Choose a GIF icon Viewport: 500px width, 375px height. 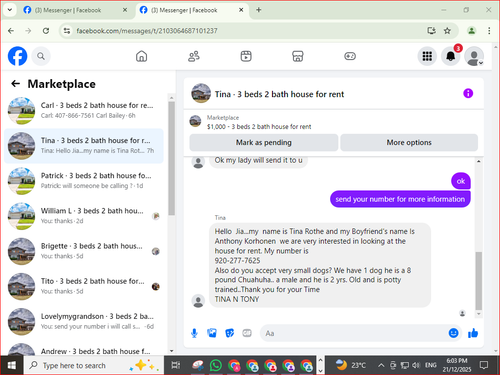[247, 333]
